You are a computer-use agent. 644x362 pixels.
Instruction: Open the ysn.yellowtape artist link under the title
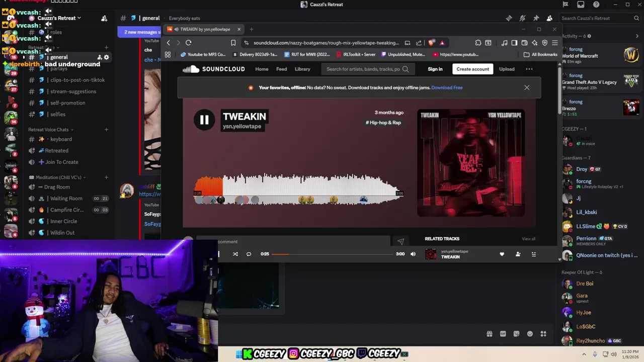point(242,126)
